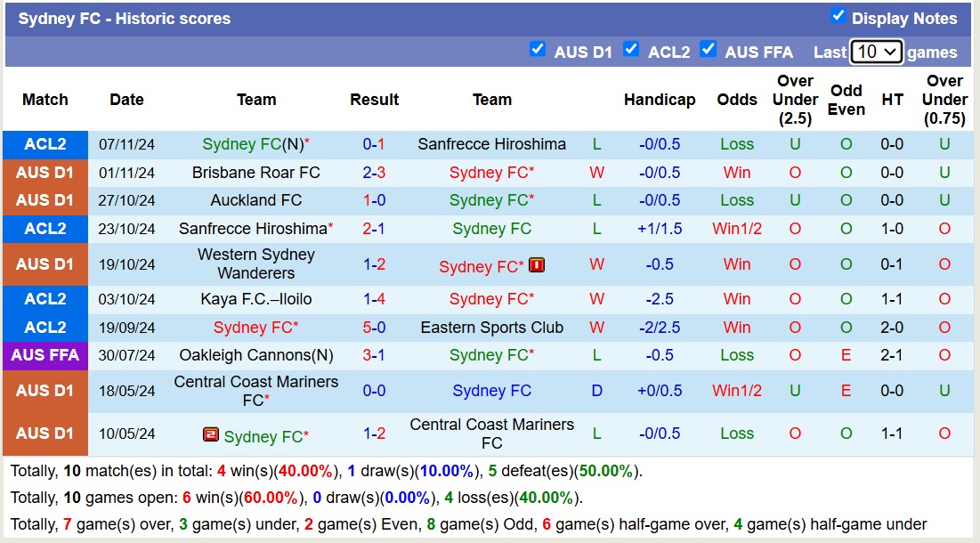Open the Sanfrecce Hiroshima team page

pos(492,144)
